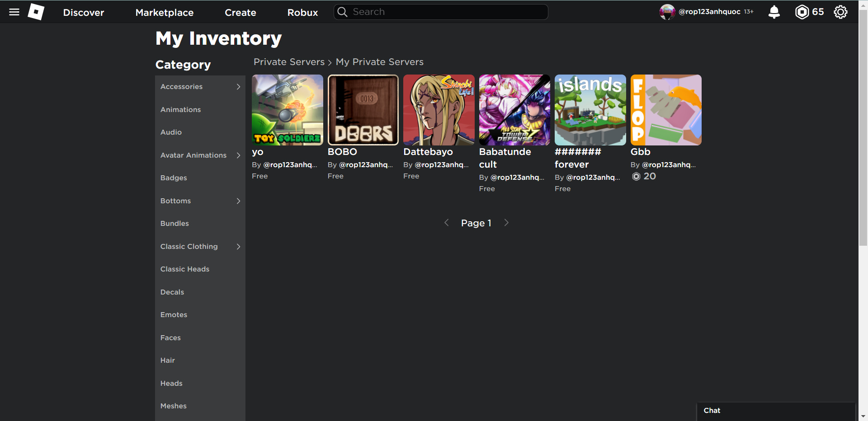This screenshot has height=421, width=868.
Task: Click the creator name under 'BOBO'
Action: click(x=366, y=165)
